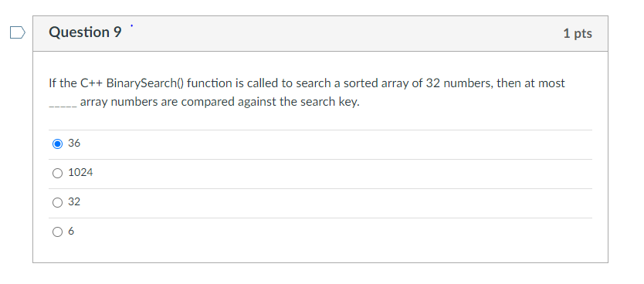Click the answer label text 6
This screenshot has height=284, width=644.
[x=71, y=232]
